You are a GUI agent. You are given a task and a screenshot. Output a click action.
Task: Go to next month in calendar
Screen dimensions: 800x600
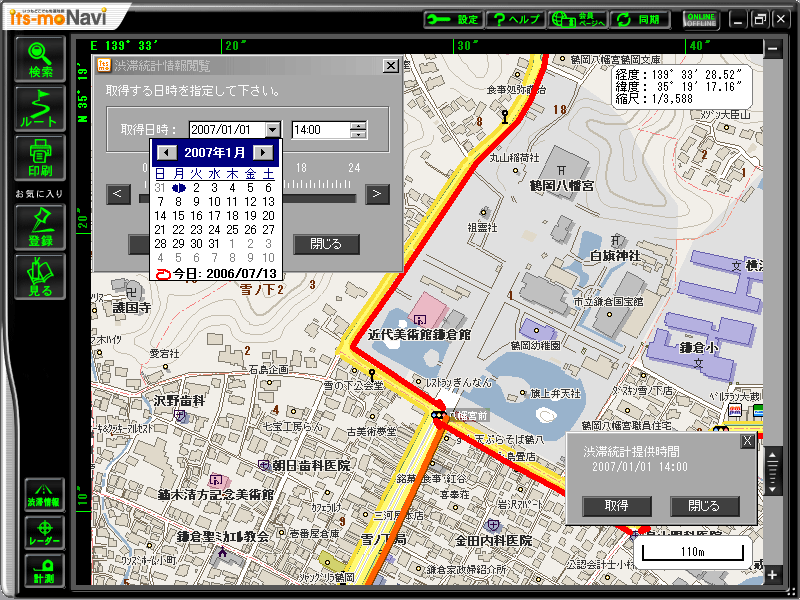(263, 153)
